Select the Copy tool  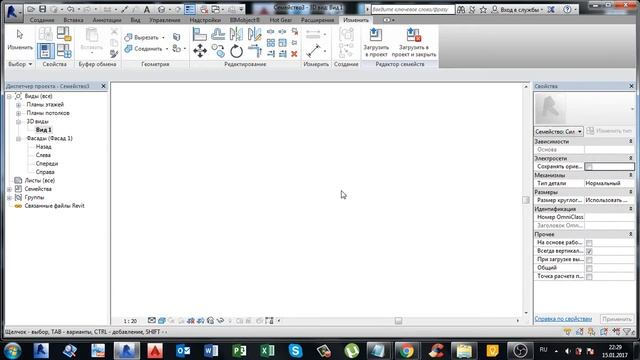tap(218, 51)
